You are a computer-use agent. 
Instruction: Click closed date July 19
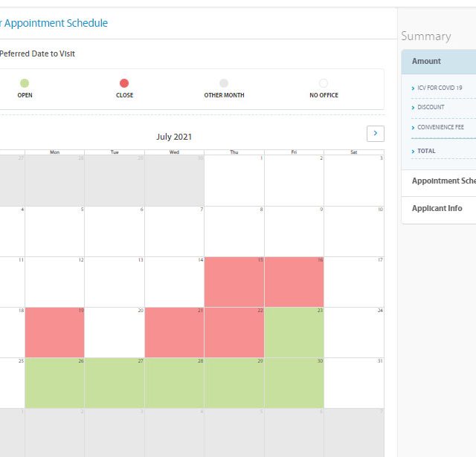pyautogui.click(x=54, y=332)
